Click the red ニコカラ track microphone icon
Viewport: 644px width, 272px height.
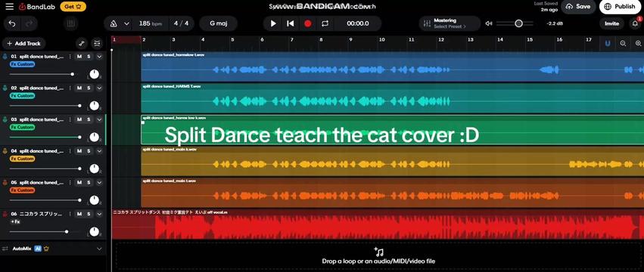tap(5, 214)
